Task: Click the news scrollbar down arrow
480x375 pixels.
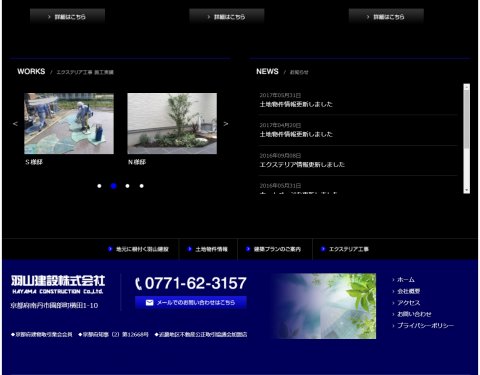Action: [466, 190]
